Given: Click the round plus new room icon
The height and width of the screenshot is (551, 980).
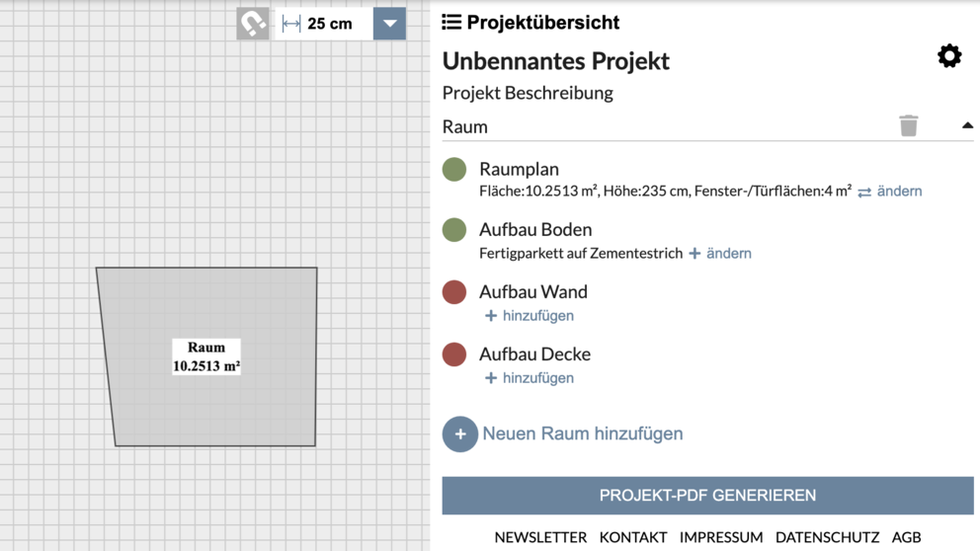Looking at the screenshot, I should pyautogui.click(x=460, y=434).
